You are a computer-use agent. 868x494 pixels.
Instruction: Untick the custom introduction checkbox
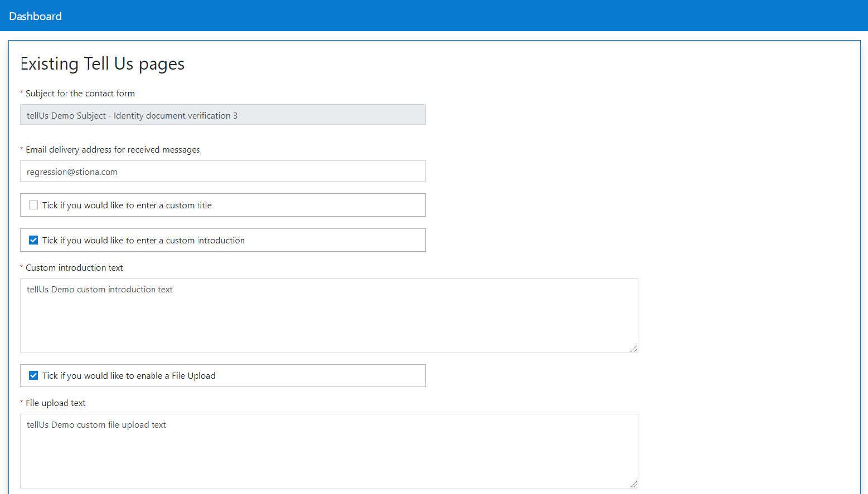coord(33,240)
